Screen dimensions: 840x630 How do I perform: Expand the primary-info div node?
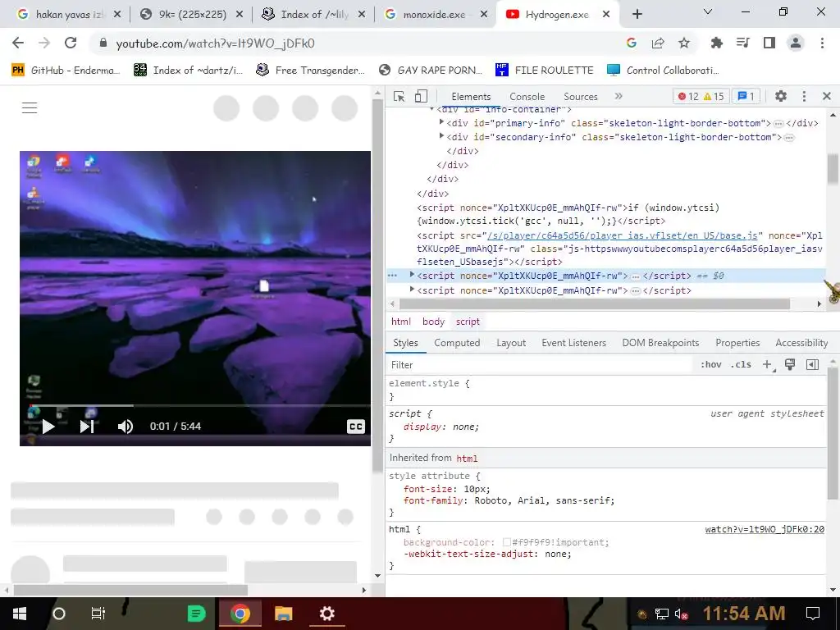[x=441, y=123]
